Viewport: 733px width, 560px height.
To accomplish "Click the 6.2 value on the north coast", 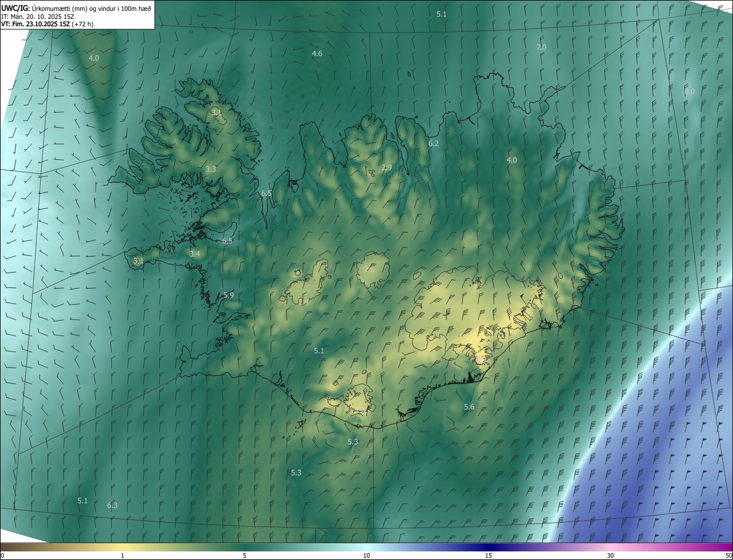I will point(434,143).
